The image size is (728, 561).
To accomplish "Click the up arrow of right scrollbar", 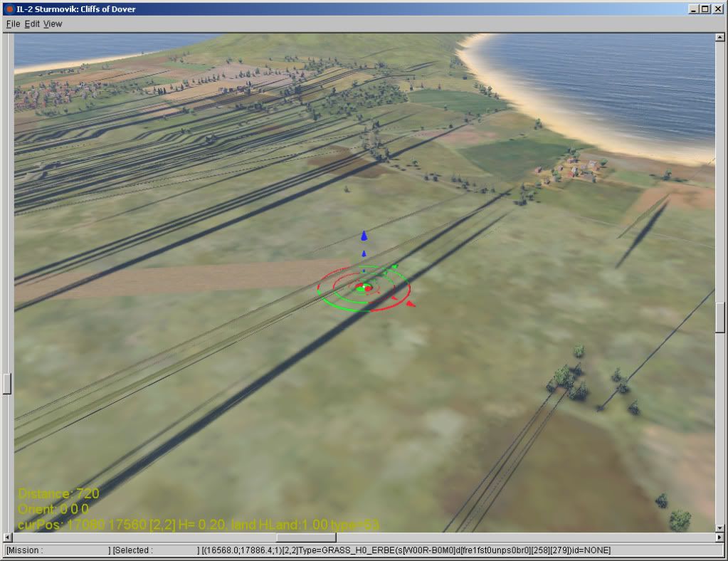I will [x=719, y=37].
